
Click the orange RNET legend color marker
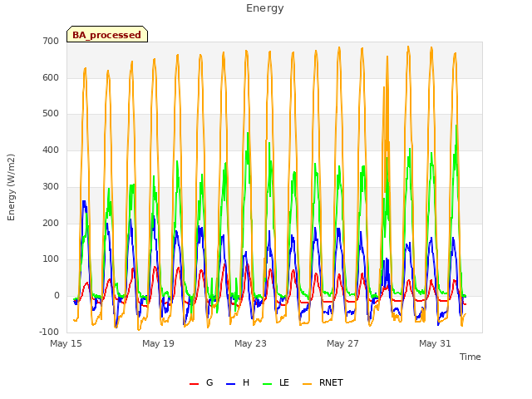point(307,384)
